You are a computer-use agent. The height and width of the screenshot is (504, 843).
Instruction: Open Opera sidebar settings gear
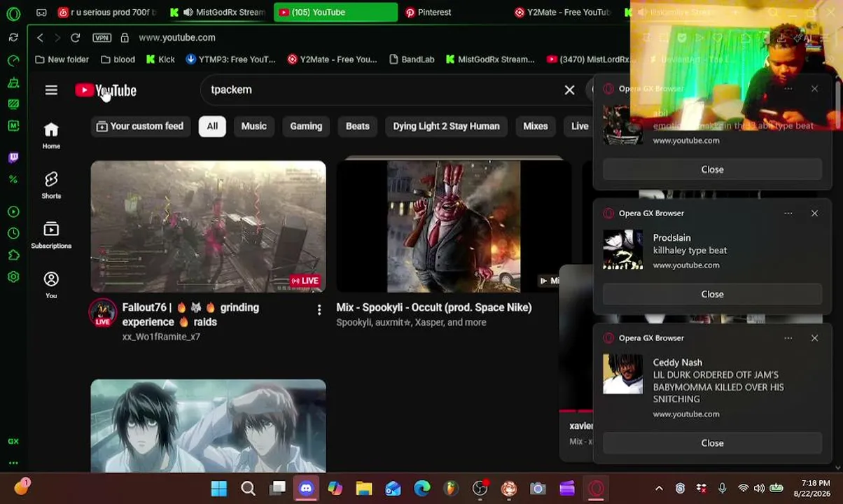tap(13, 277)
